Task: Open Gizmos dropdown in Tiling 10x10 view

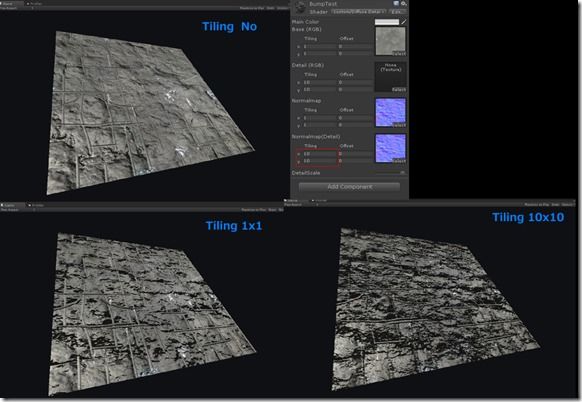Action: 567,205
